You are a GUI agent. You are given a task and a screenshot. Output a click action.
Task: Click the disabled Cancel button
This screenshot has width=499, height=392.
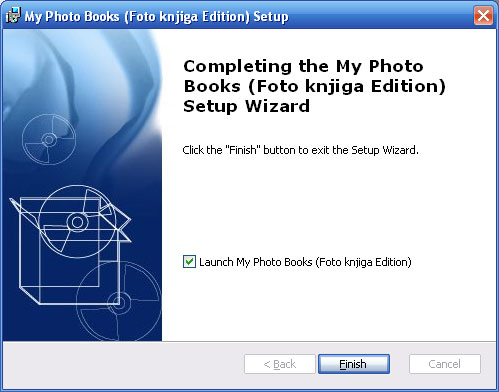click(x=445, y=364)
